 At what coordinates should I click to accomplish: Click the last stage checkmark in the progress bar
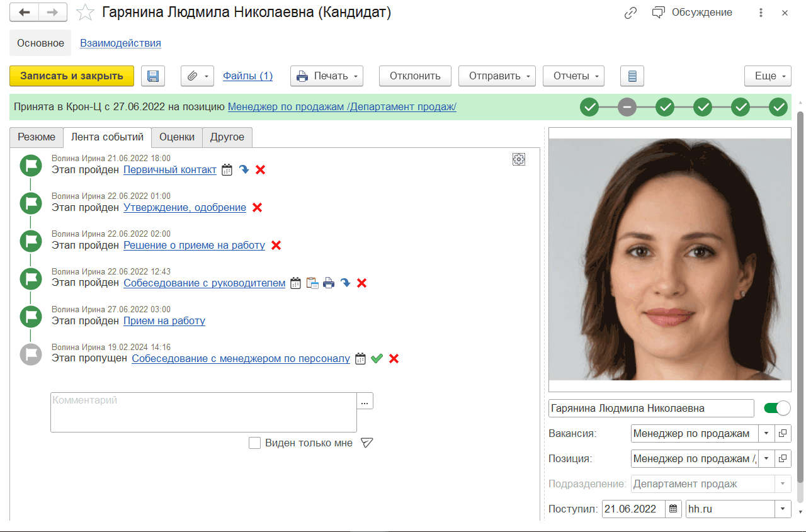779,107
